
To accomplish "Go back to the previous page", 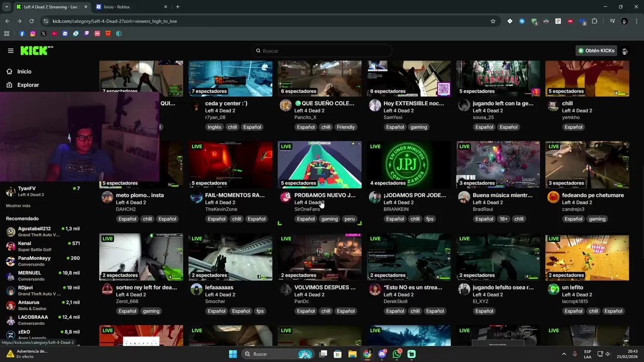I will 7,21.
